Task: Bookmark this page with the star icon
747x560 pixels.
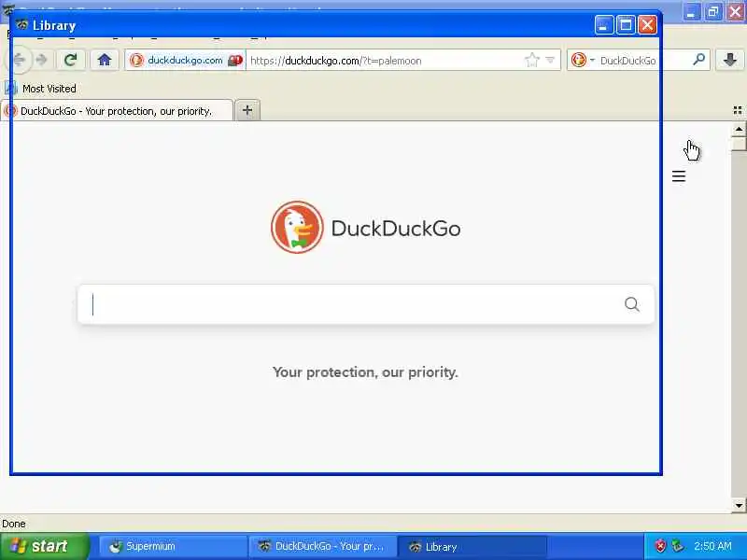Action: (x=531, y=61)
